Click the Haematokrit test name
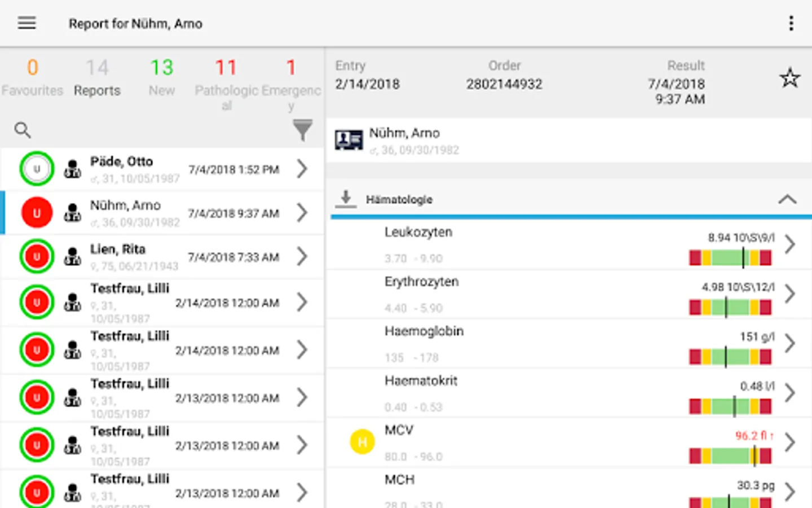The width and height of the screenshot is (812, 508). point(421,380)
